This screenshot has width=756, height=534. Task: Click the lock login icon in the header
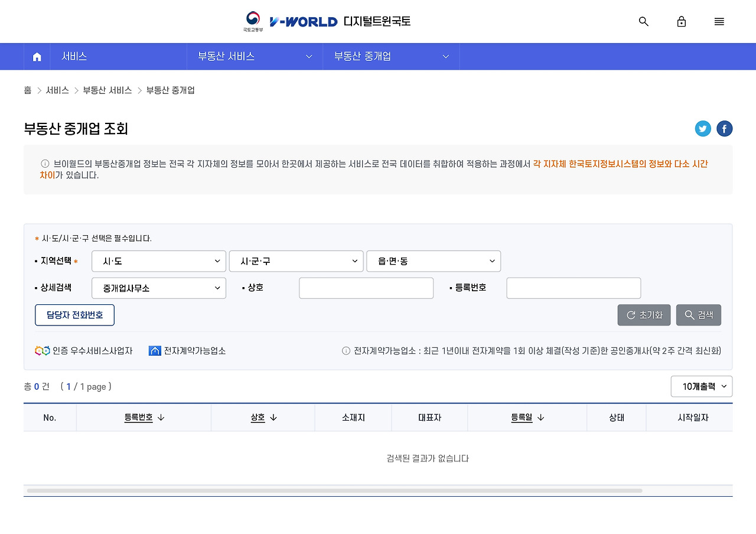click(681, 21)
